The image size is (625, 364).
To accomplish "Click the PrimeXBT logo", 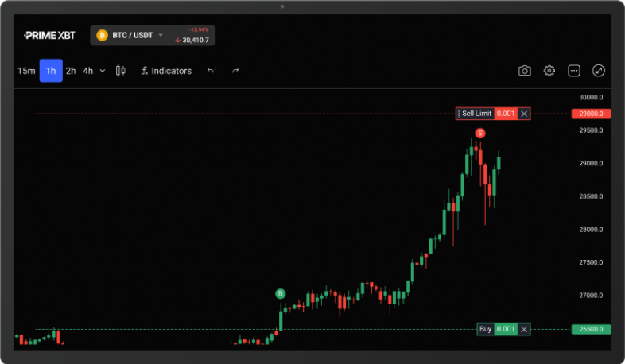I will tap(49, 35).
